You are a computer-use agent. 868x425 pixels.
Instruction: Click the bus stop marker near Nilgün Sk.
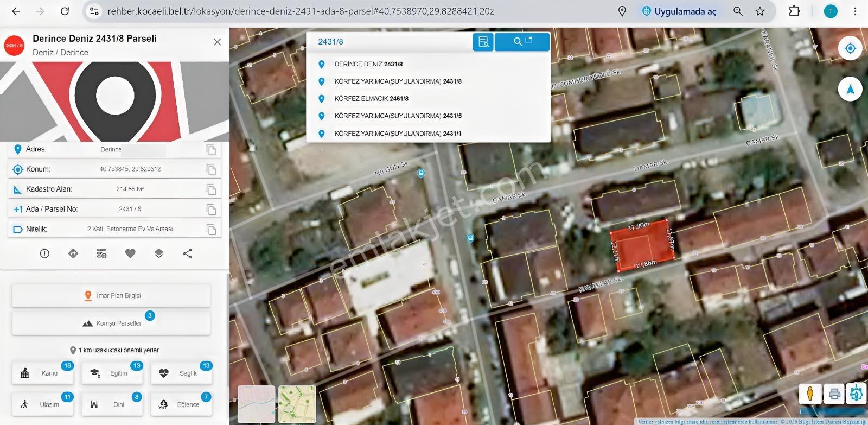[421, 173]
